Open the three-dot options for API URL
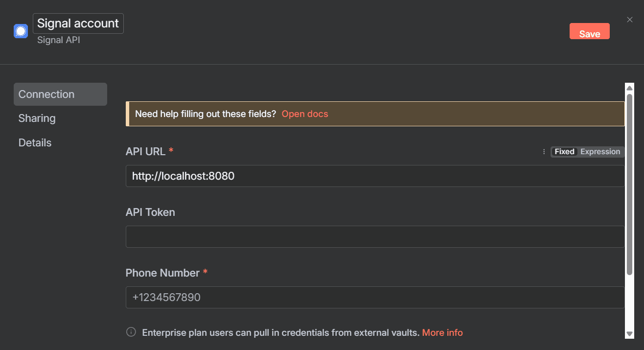Image resolution: width=644 pixels, height=350 pixels. tap(544, 152)
